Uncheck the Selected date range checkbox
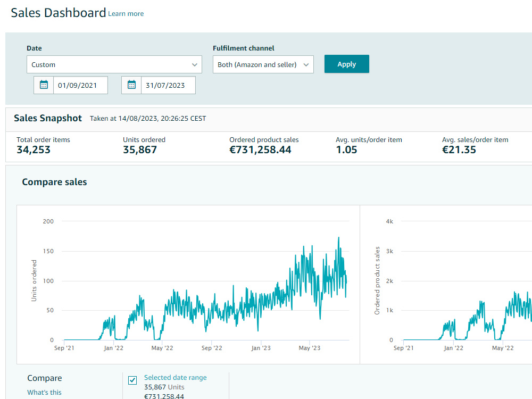This screenshot has height=399, width=532. click(x=132, y=380)
